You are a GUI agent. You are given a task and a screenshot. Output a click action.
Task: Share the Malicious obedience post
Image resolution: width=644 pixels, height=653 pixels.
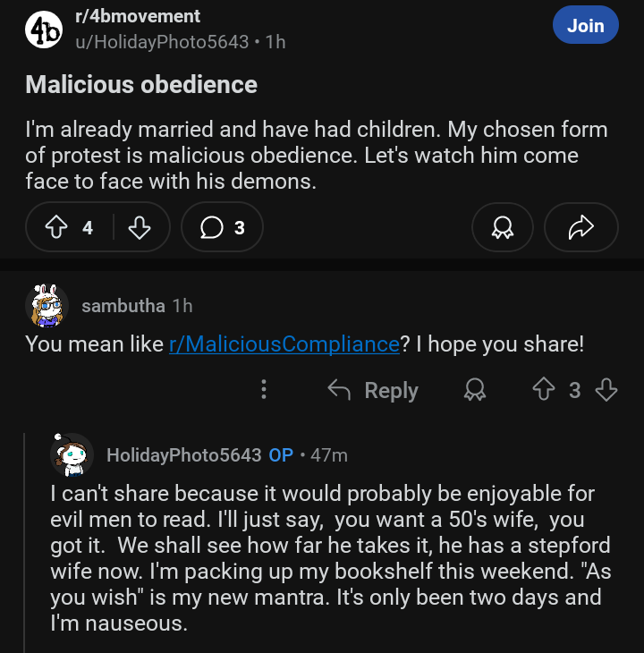580,228
